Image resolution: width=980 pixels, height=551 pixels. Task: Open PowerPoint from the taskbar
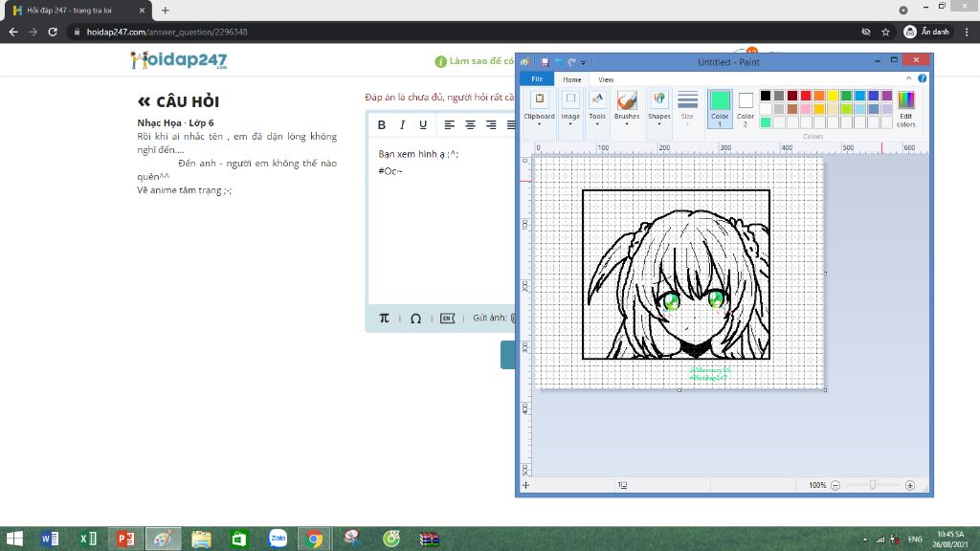coord(125,539)
